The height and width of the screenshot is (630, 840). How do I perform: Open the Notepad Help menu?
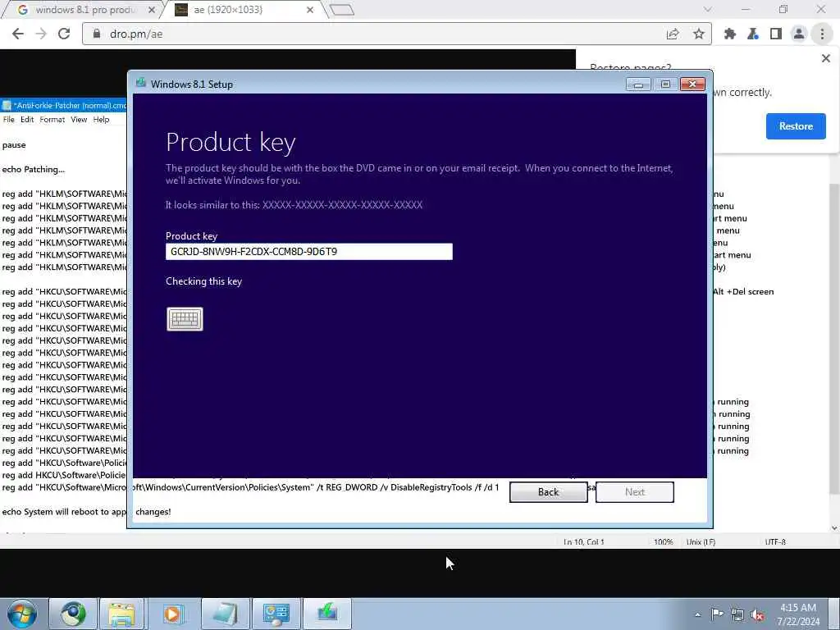click(101, 120)
